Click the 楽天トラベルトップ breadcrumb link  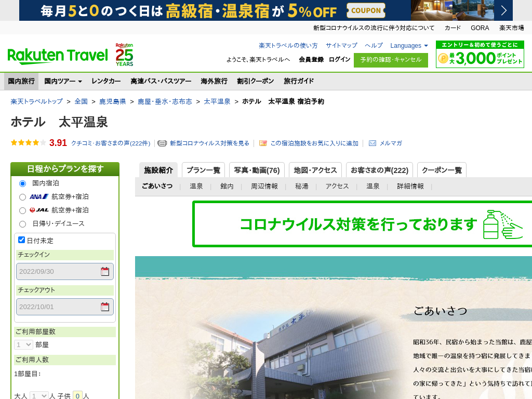point(37,101)
